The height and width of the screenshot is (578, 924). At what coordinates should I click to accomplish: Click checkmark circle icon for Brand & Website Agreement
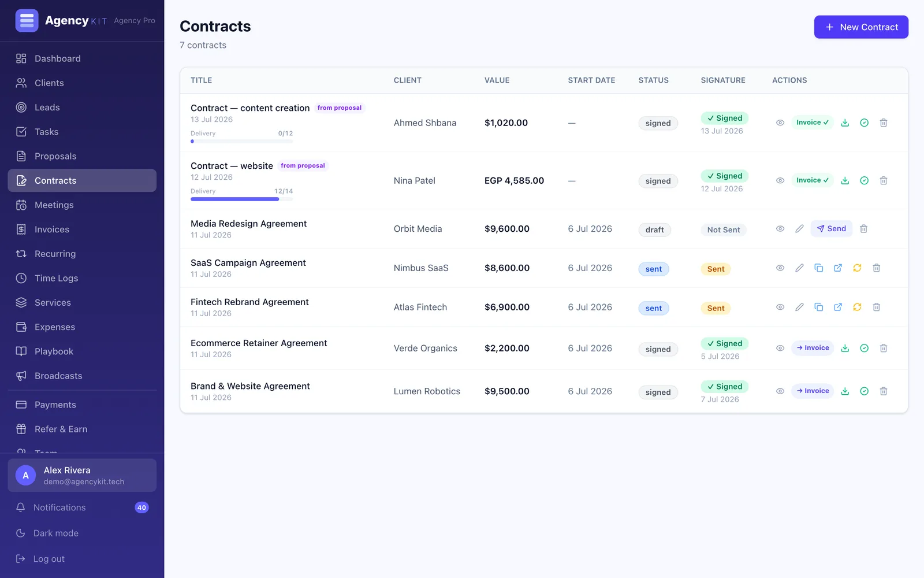(x=864, y=391)
